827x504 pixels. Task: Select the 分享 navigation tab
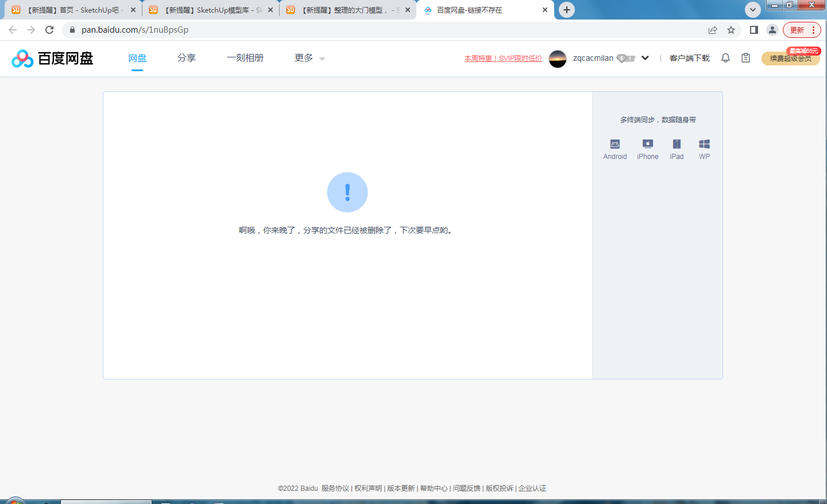186,58
